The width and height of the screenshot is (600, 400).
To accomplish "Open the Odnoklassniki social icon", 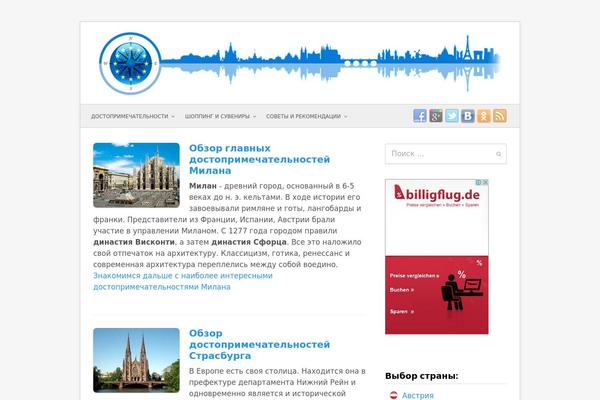I will coord(484,116).
